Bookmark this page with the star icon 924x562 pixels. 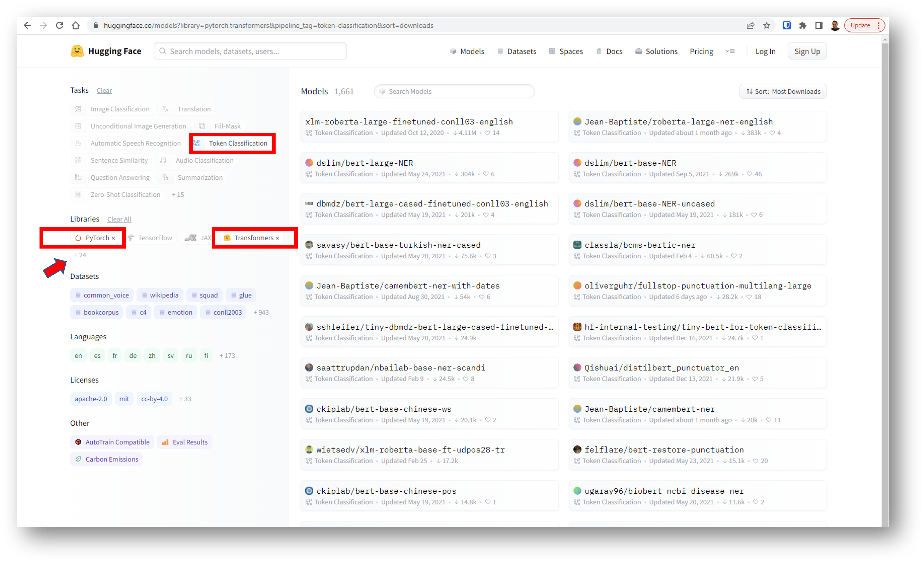pyautogui.click(x=766, y=25)
